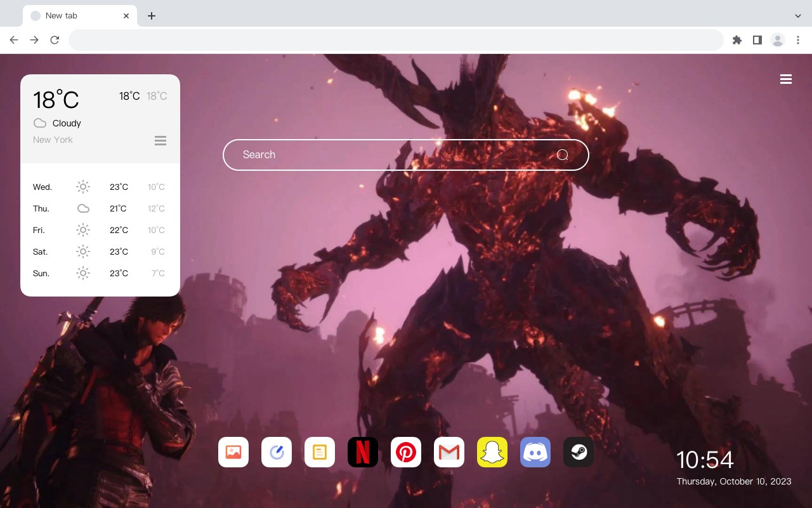Click the search magnifier icon
Viewport: 812px width, 508px height.
562,155
